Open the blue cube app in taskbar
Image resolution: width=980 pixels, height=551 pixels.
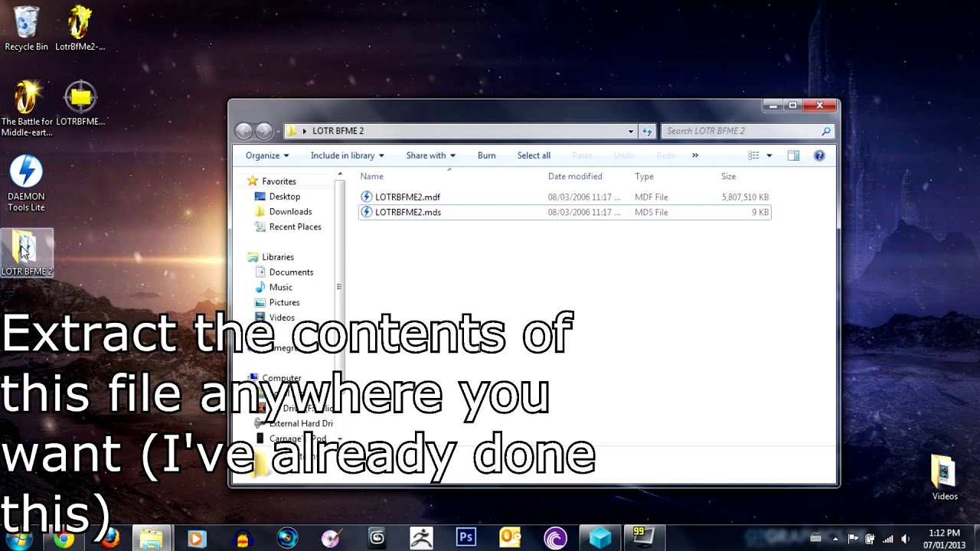point(599,538)
